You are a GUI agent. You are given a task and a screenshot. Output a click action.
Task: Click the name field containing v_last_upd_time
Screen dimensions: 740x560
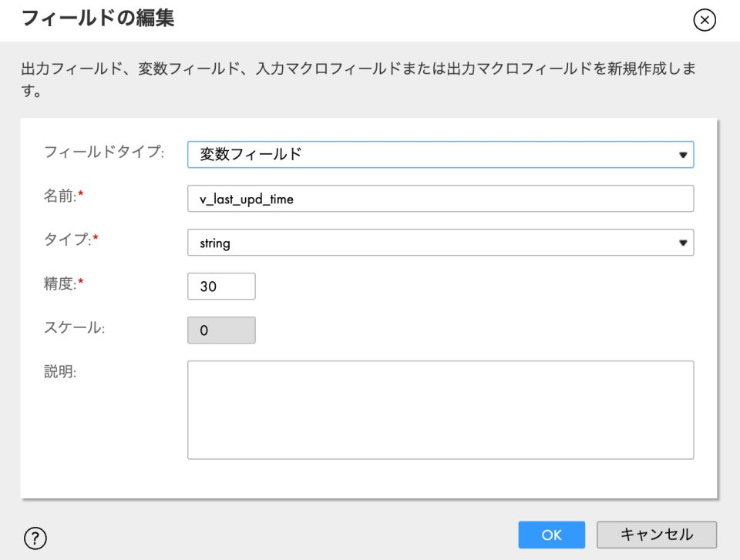(x=439, y=198)
